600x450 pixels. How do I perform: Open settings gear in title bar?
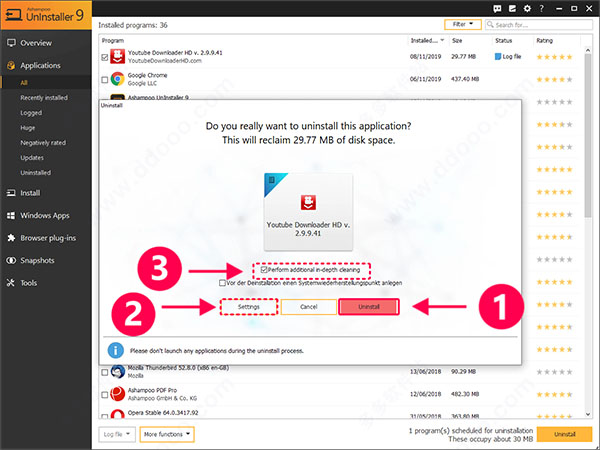coord(527,8)
